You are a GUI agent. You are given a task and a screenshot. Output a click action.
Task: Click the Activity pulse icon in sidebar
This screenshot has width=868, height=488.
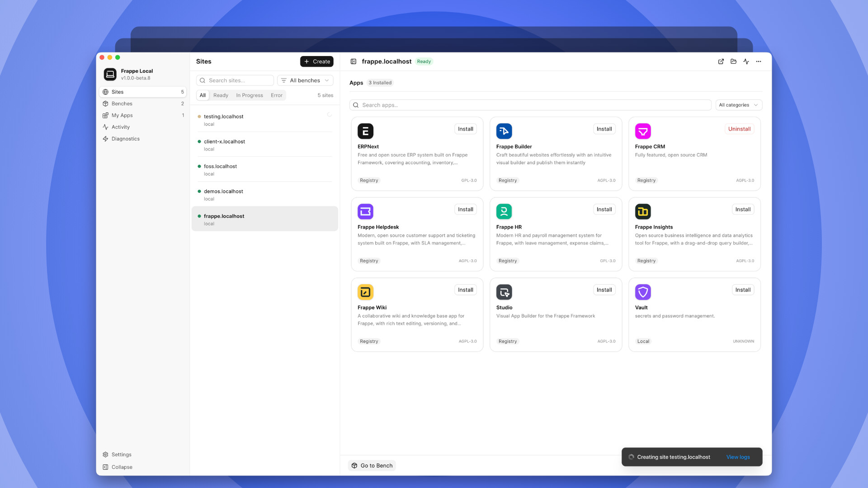pos(105,127)
